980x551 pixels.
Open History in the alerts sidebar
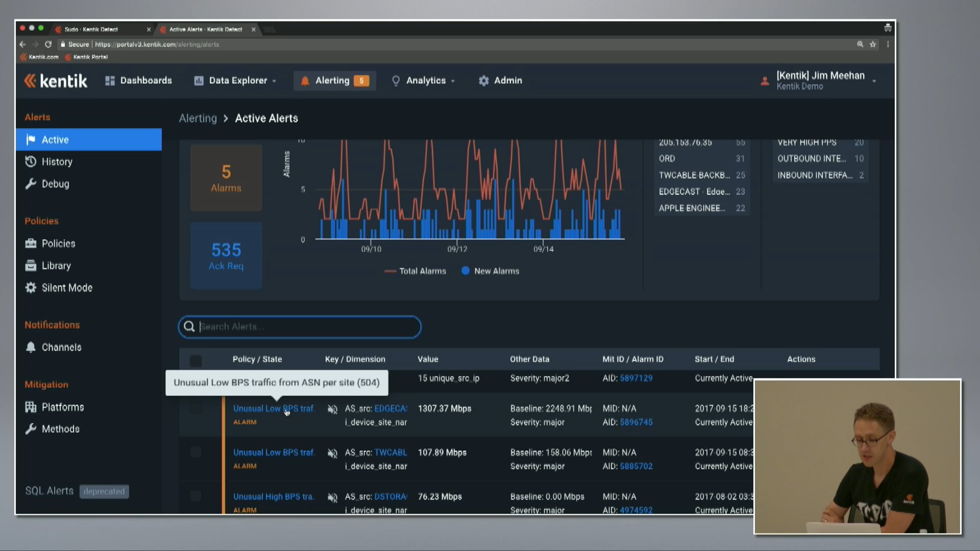coord(56,162)
